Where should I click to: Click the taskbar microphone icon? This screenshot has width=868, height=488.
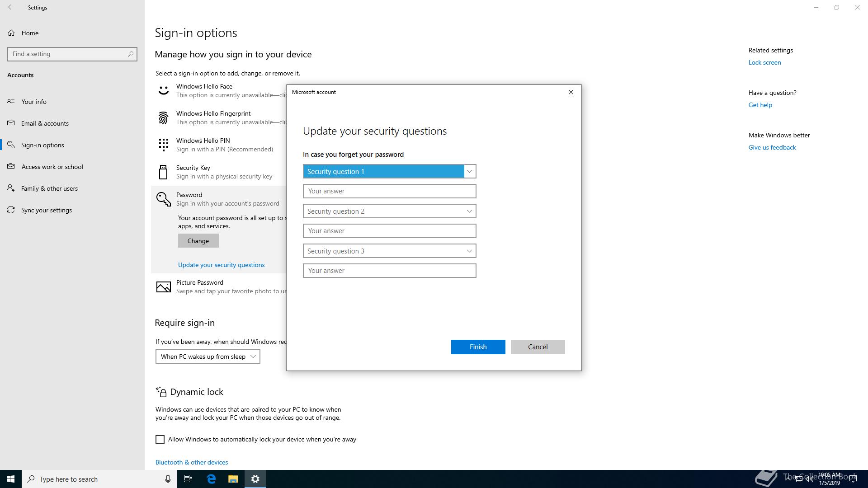pos(168,479)
